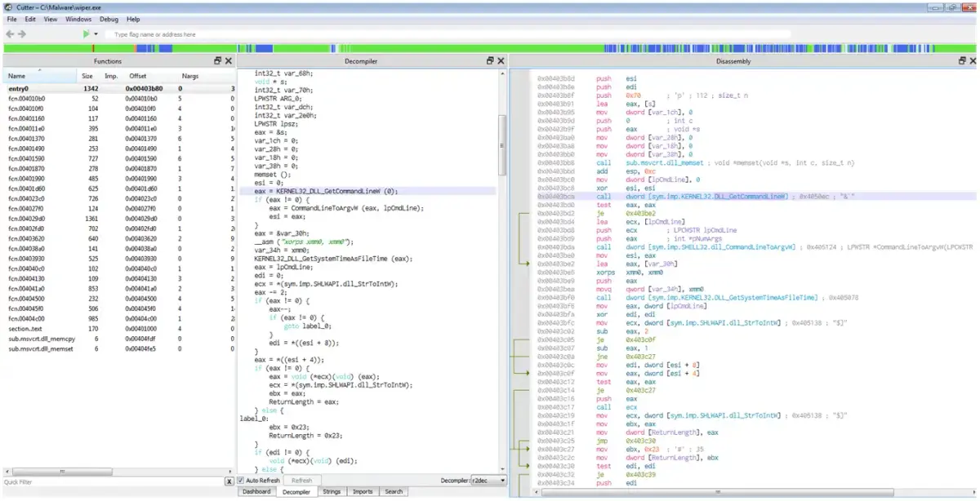Go forward with the right arrow
Viewport: 980px width, 501px height.
(x=22, y=34)
